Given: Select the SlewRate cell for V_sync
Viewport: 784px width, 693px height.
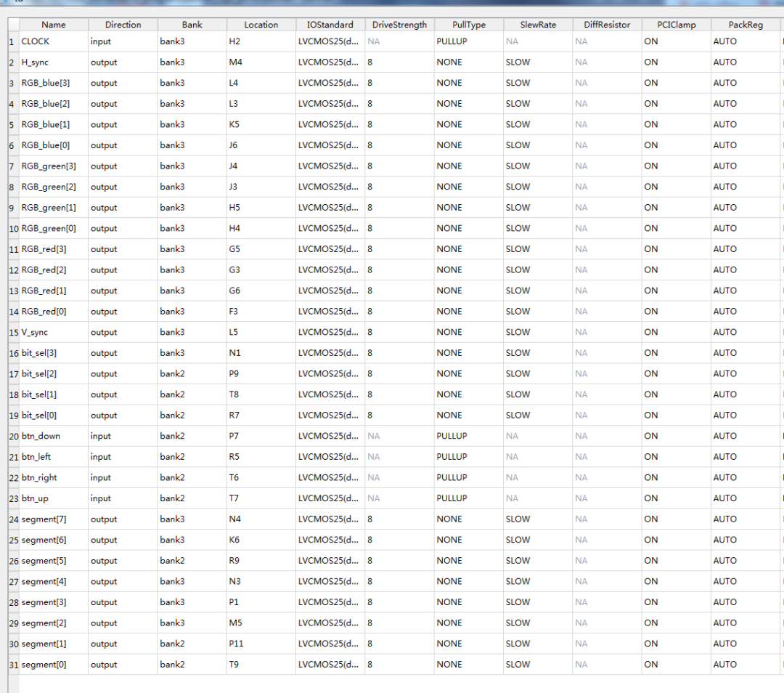Looking at the screenshot, I should [x=537, y=332].
